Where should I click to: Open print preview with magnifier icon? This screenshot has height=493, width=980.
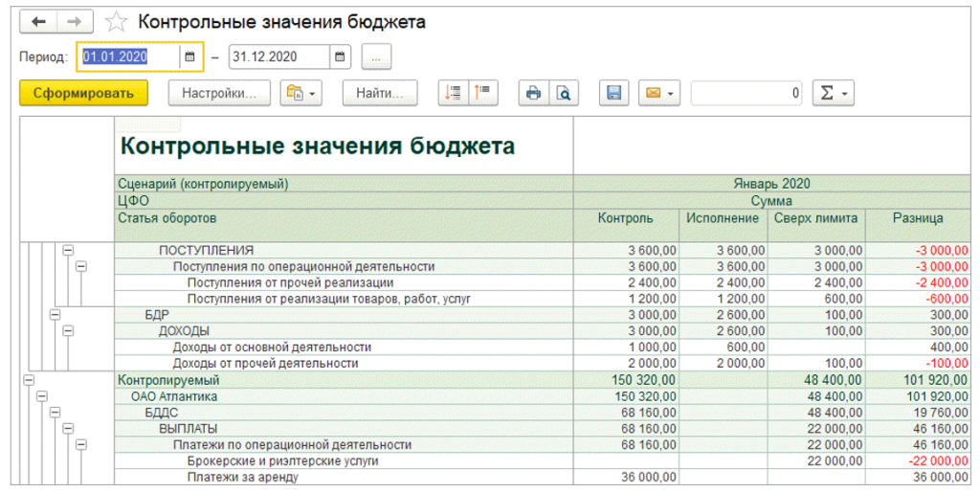565,93
